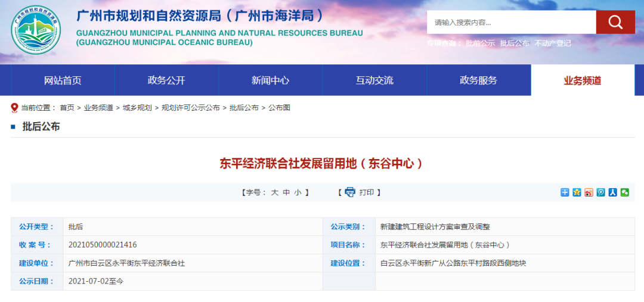Click the Chinese site title 广州市规划和自然资源局
This screenshot has height=302, width=644.
click(200, 15)
